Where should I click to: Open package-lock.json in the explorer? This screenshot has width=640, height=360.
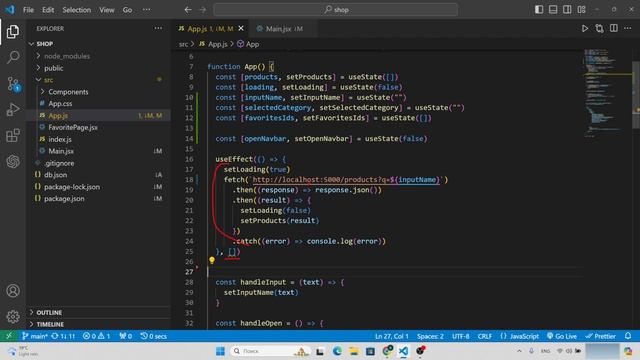click(71, 187)
